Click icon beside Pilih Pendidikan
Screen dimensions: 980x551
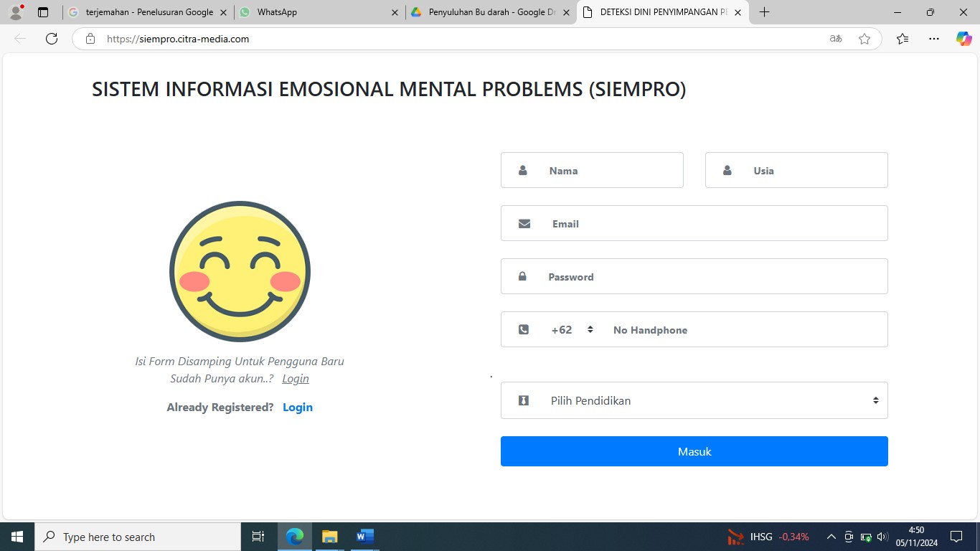click(x=524, y=400)
